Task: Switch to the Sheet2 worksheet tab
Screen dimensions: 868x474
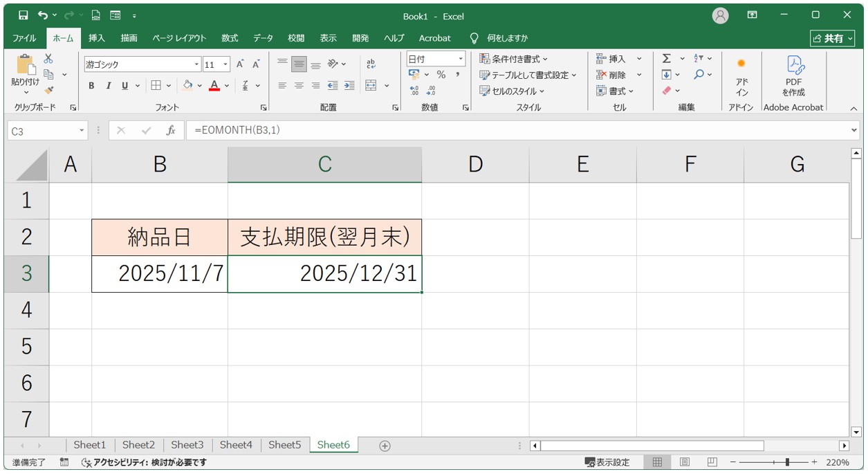Action: point(138,445)
